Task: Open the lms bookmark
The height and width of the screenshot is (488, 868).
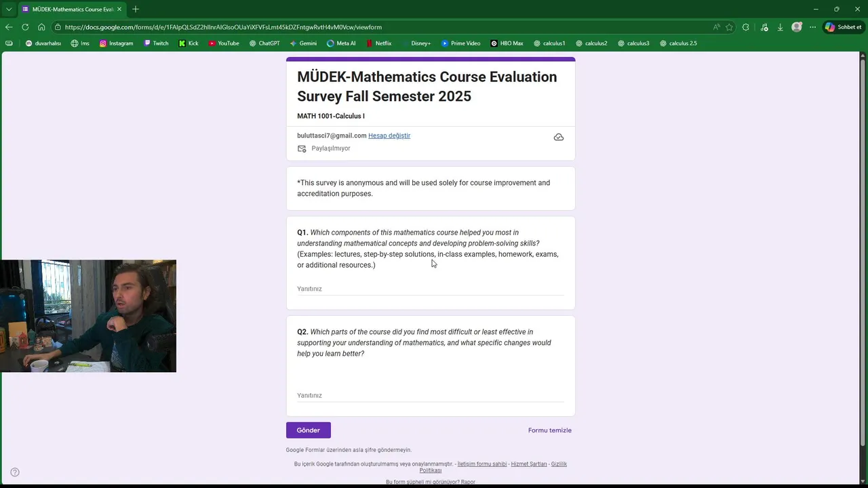Action: (80, 43)
